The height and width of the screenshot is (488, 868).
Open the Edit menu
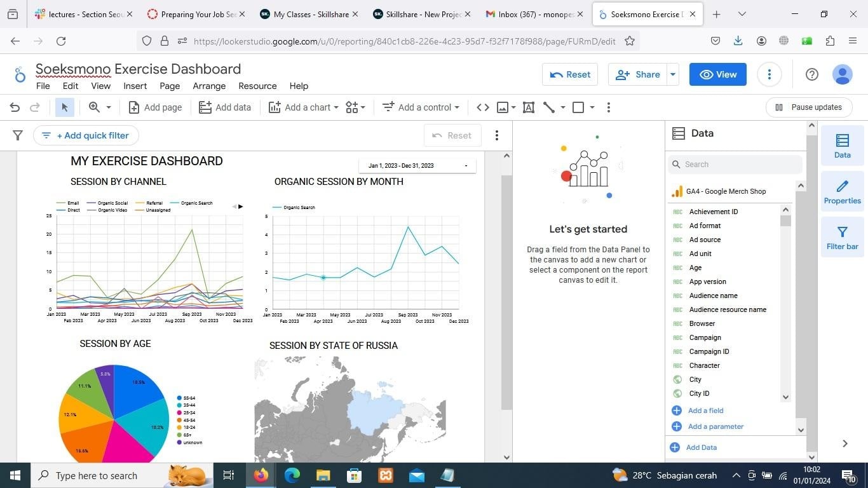(71, 86)
